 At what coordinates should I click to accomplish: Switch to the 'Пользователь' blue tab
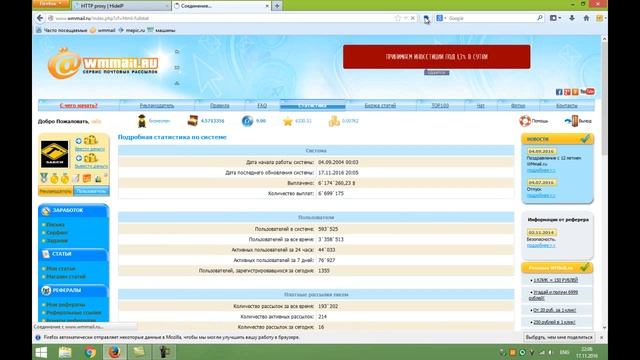(91, 191)
